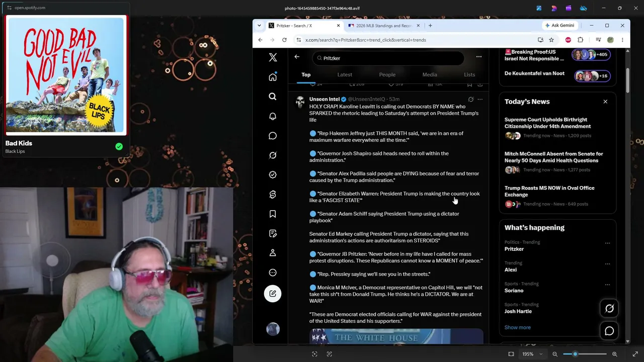
Task: Click the visual search icon in Photos bottom bar
Action: pyautogui.click(x=314, y=354)
